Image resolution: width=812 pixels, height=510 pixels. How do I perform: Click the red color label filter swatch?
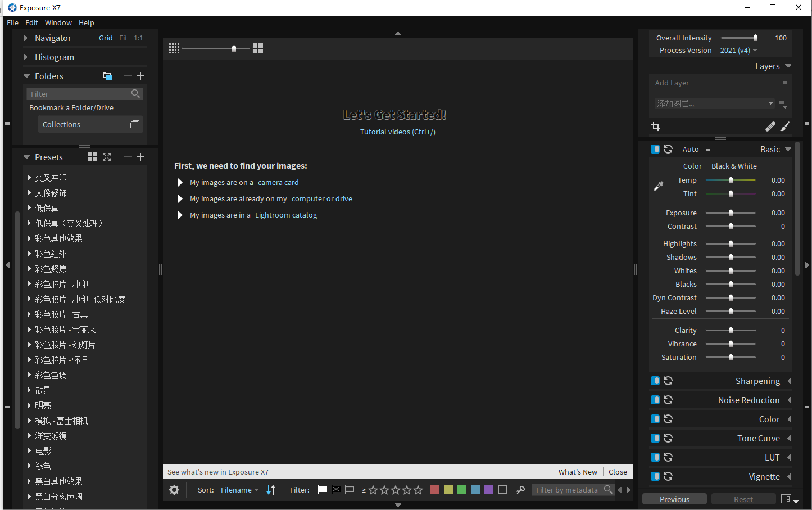(434, 490)
